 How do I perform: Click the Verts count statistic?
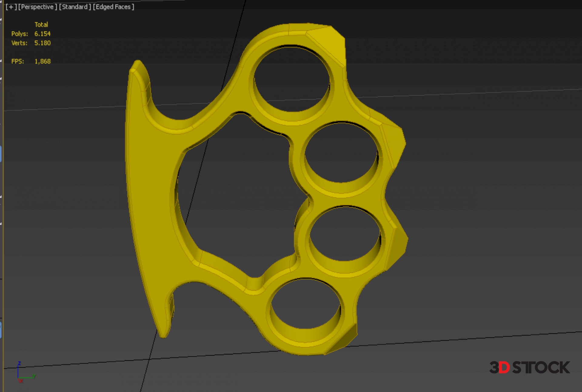(x=42, y=43)
